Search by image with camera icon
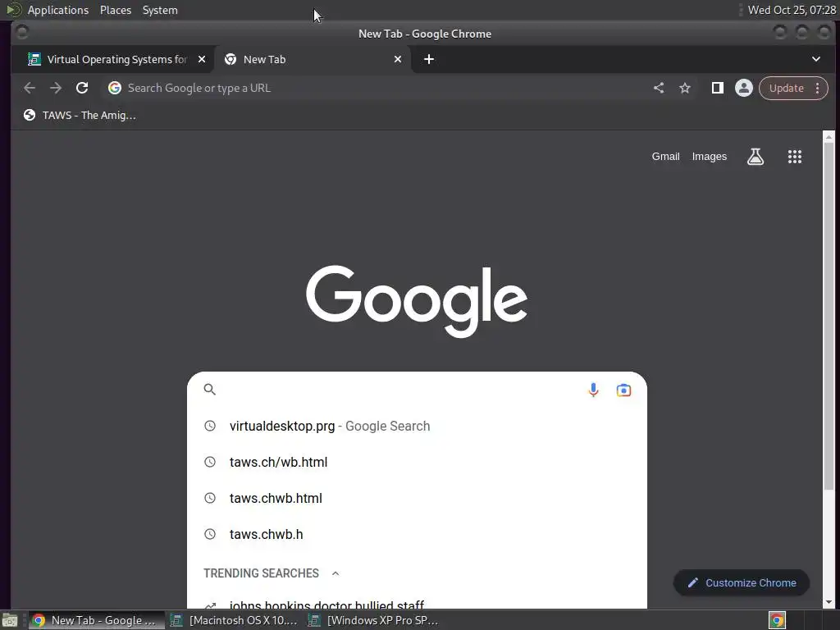This screenshot has width=840, height=630. pyautogui.click(x=623, y=390)
